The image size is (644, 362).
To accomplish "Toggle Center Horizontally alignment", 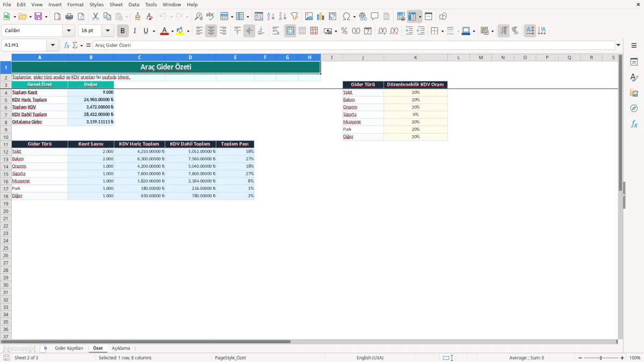I will tap(211, 31).
